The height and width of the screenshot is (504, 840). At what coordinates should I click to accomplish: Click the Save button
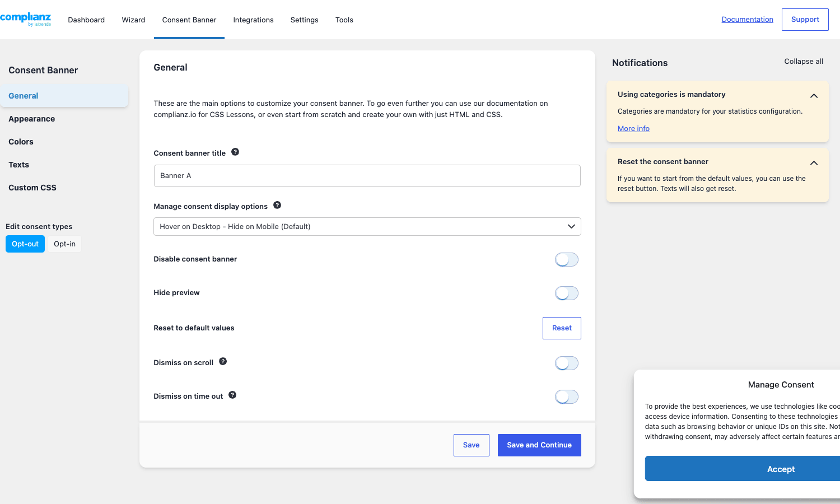(x=471, y=445)
